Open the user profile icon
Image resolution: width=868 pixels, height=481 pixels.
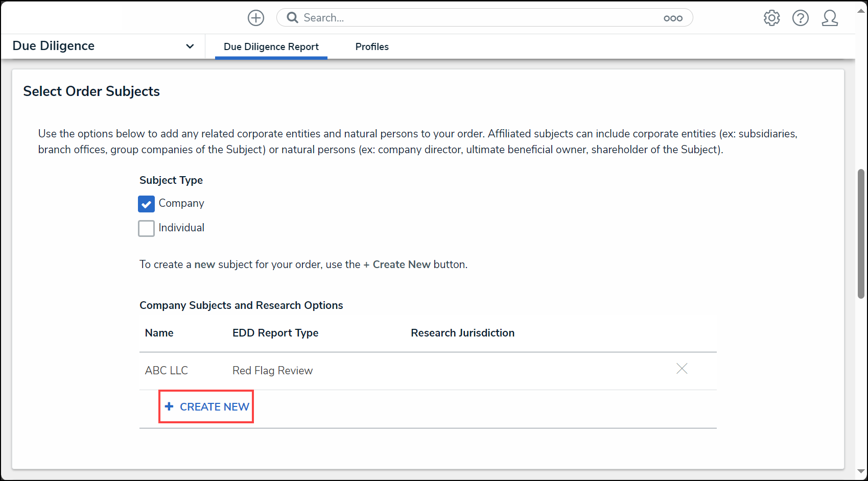[x=830, y=18]
